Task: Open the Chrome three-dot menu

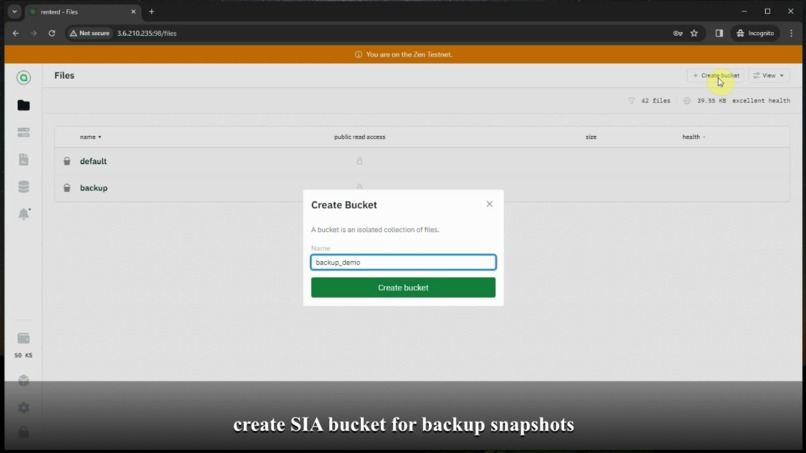Action: (791, 33)
